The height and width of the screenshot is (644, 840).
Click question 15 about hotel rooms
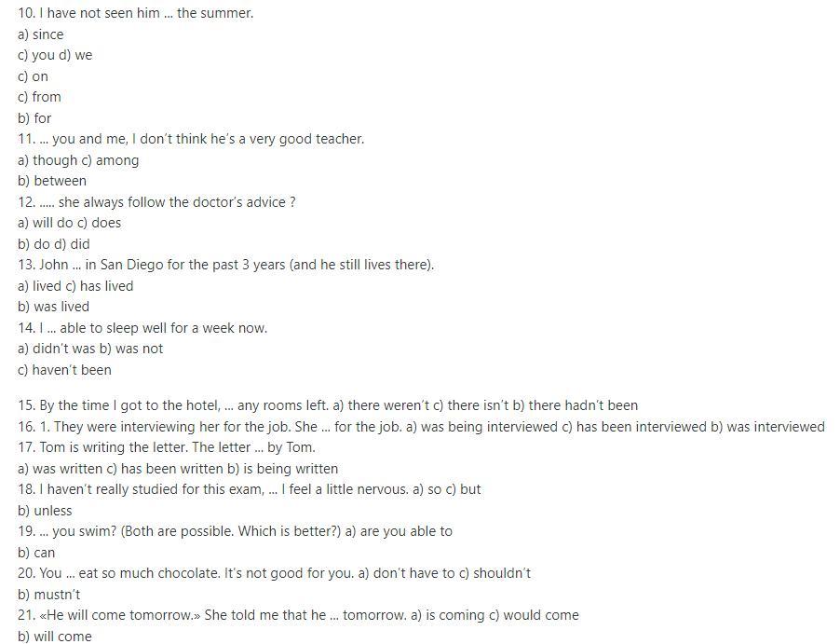(x=328, y=405)
